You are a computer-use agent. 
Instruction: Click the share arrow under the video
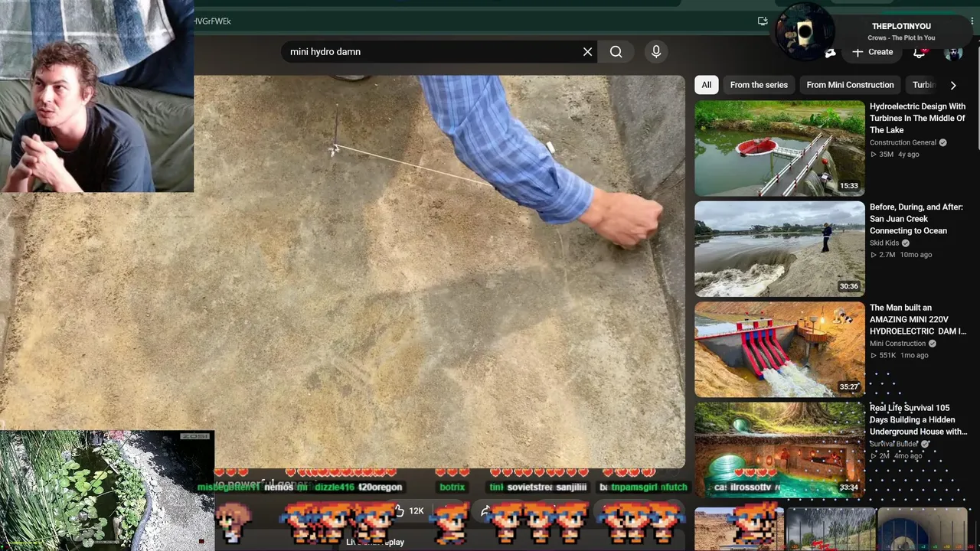485,511
